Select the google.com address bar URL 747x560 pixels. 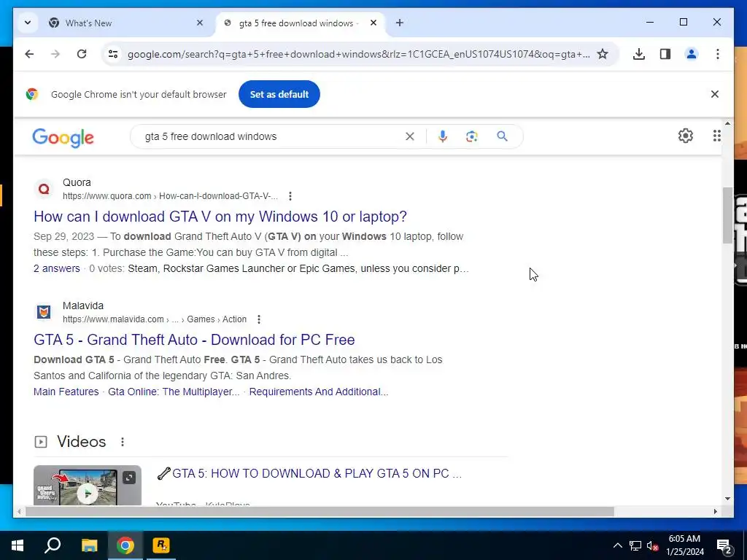click(358, 54)
